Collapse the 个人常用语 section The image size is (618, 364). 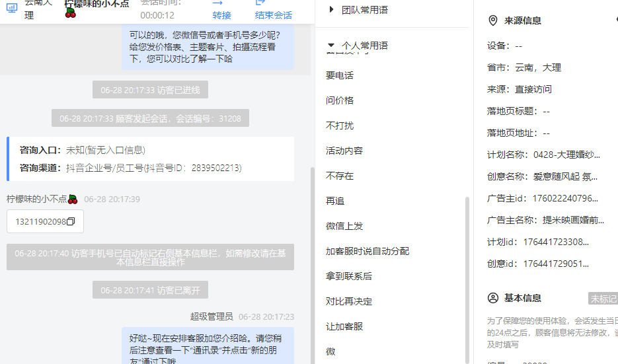pyautogui.click(x=331, y=46)
